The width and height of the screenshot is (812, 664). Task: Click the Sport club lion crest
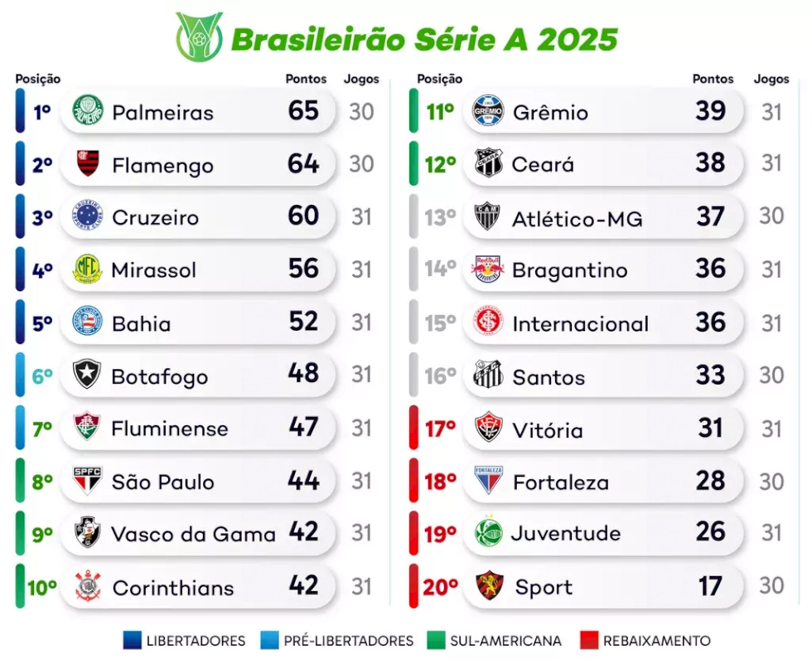488,586
